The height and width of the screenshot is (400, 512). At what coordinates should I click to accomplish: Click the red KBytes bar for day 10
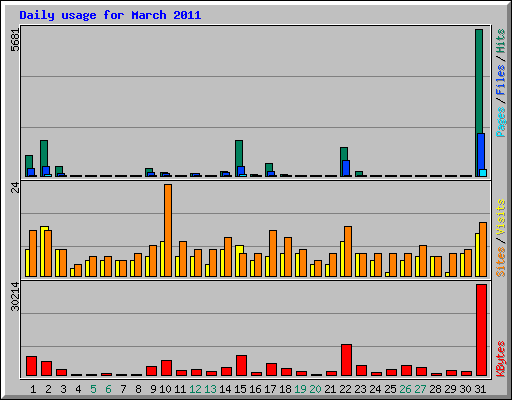pyautogui.click(x=166, y=368)
